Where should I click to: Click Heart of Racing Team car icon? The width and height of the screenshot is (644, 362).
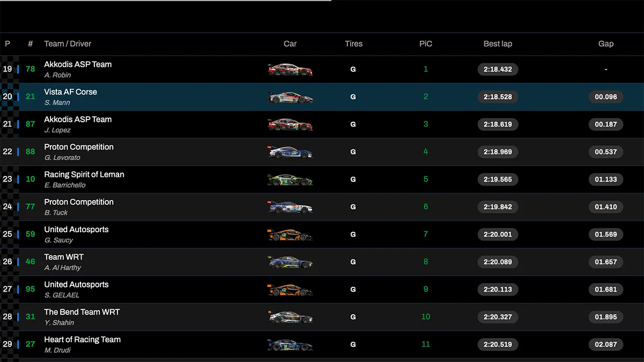(290, 344)
